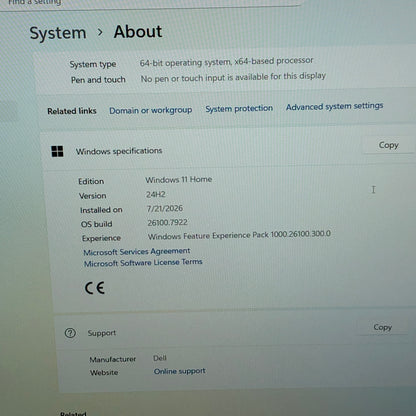The image size is (416, 416).
Task: Click the Find a setting search box
Action: point(150,3)
